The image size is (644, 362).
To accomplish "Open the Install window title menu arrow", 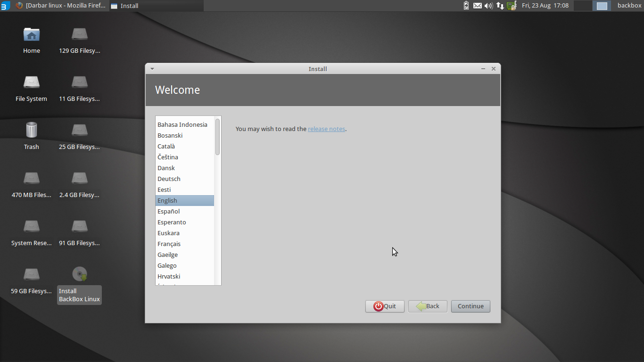I will pyautogui.click(x=152, y=69).
